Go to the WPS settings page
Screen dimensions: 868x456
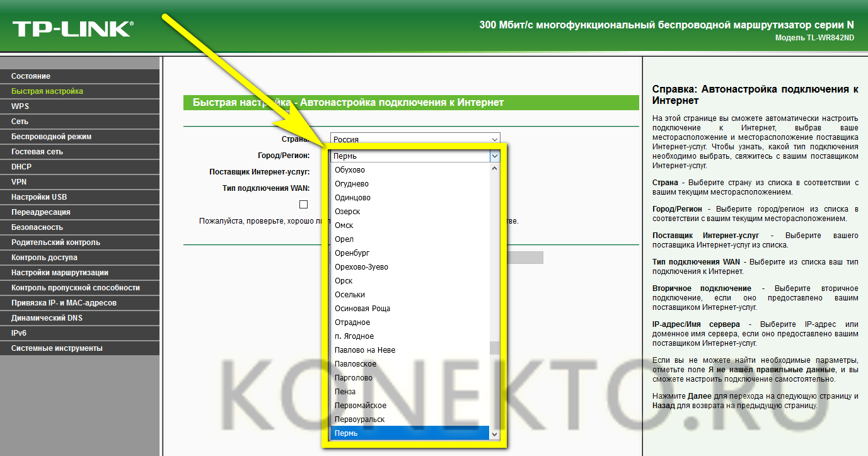[x=79, y=106]
